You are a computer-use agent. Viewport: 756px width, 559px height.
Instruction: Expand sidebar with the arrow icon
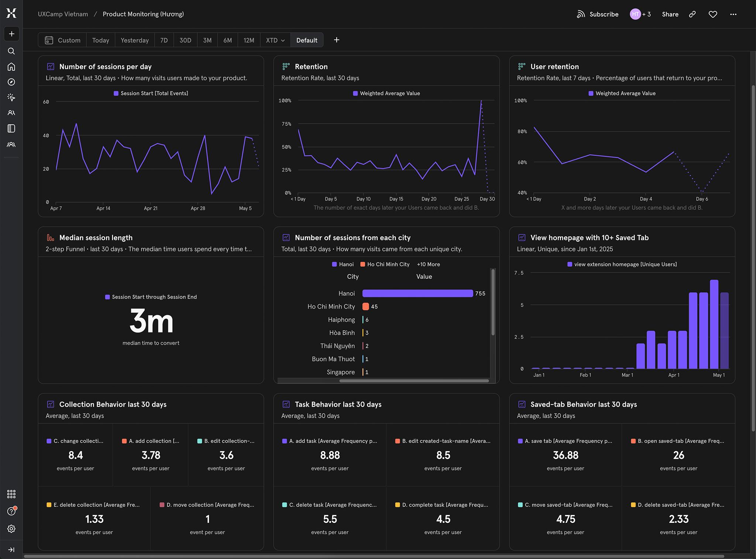click(11, 550)
